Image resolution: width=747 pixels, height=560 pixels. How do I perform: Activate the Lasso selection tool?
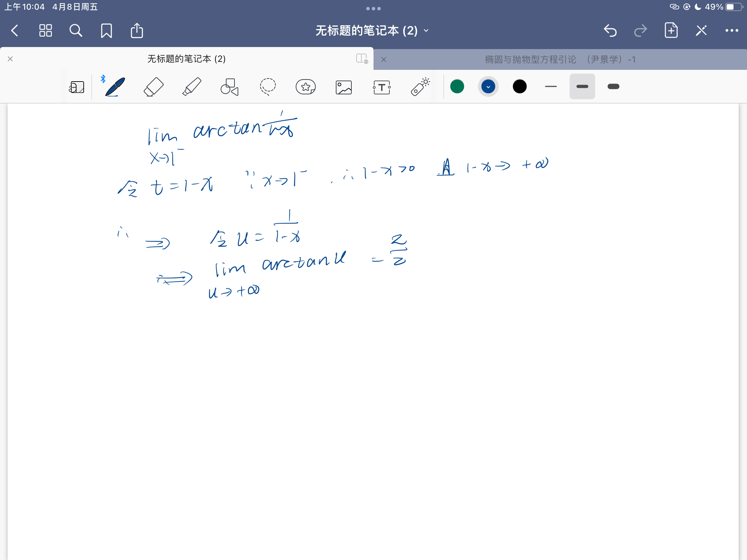point(268,87)
